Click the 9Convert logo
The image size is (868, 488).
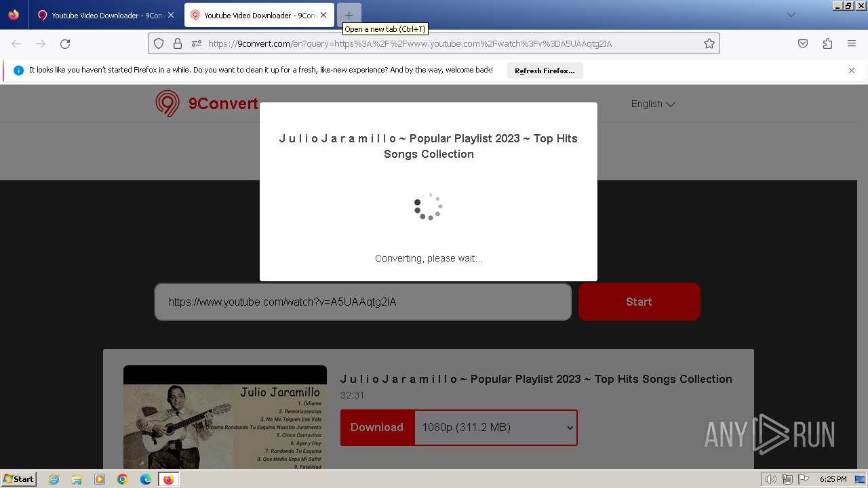(207, 104)
